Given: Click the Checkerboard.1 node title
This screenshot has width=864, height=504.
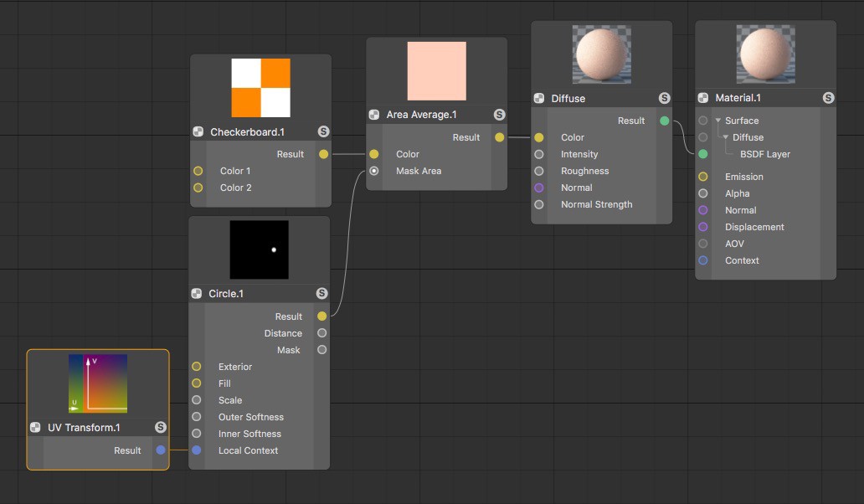Looking at the screenshot, I should pos(248,132).
